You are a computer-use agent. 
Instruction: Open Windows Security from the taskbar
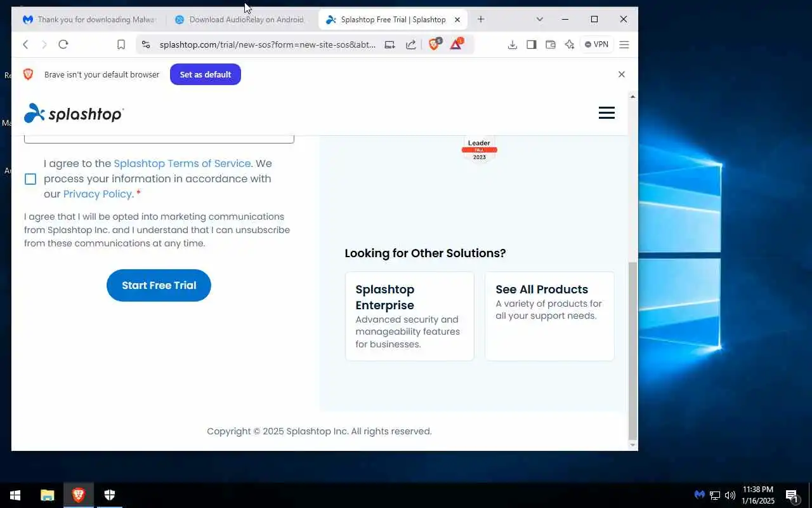pyautogui.click(x=109, y=495)
